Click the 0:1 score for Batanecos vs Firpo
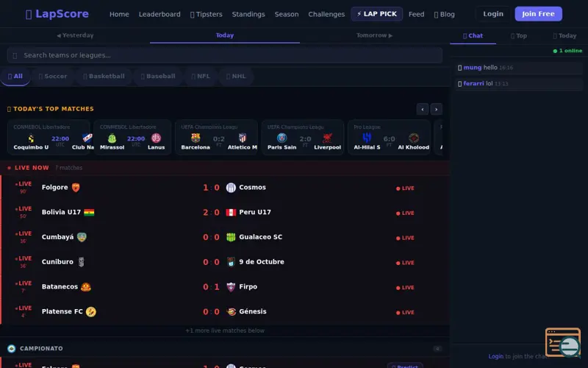 coord(212,287)
